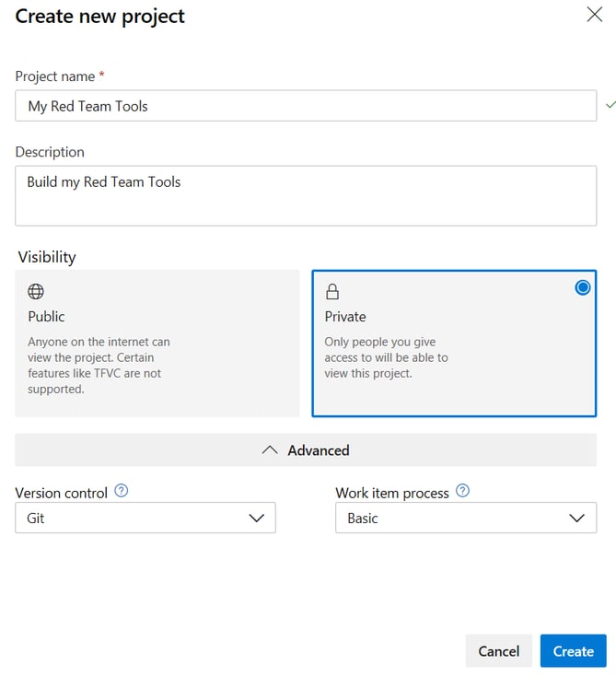Click the Public card description text

(99, 365)
